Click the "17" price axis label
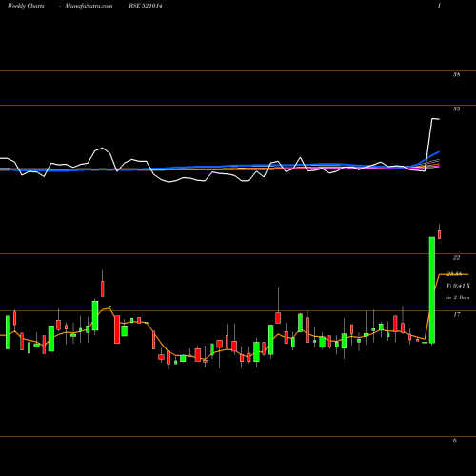476x476 pixels. click(456, 315)
